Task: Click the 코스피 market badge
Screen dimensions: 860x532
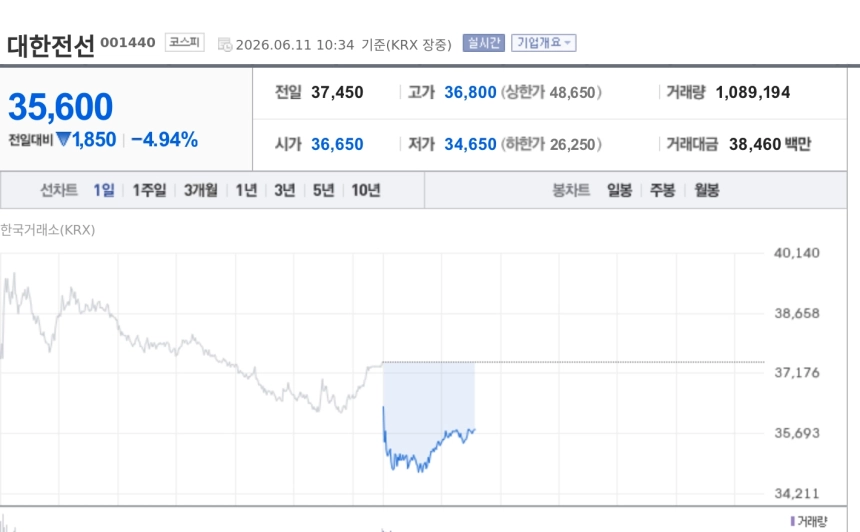Action: pyautogui.click(x=185, y=42)
